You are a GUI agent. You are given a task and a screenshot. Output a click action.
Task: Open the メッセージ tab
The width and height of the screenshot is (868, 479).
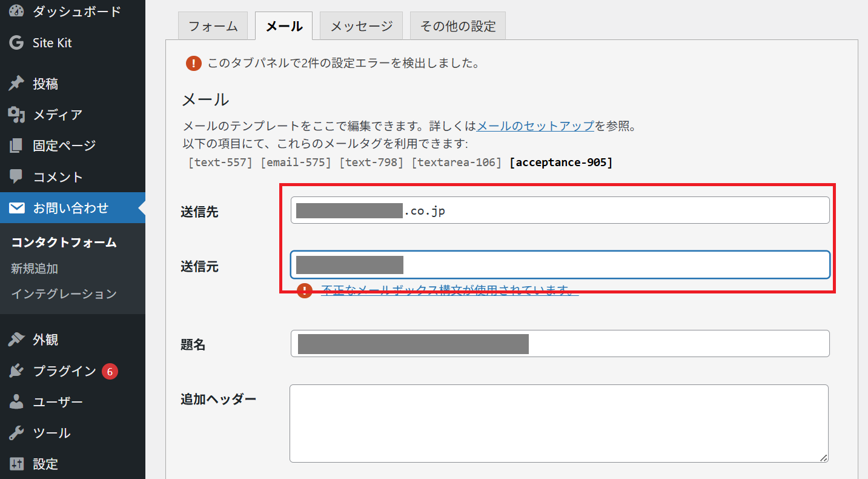(x=361, y=27)
